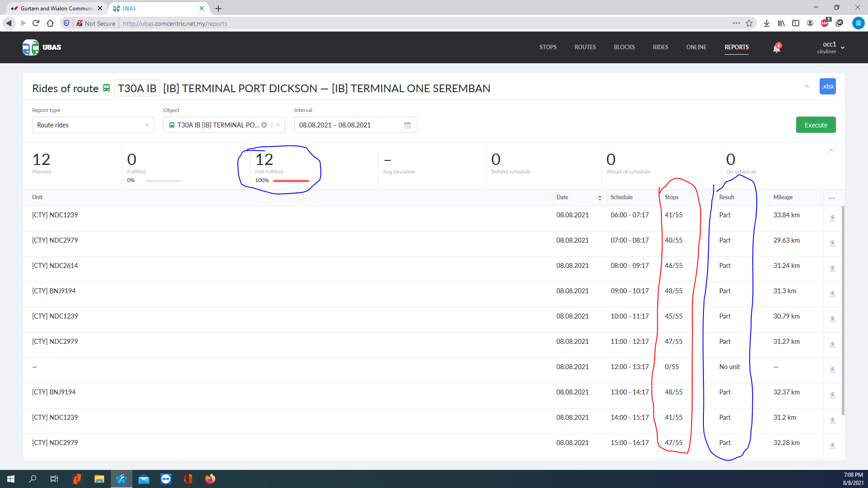Click the notification bell icon
This screenshot has width=868, height=488.
tap(776, 48)
